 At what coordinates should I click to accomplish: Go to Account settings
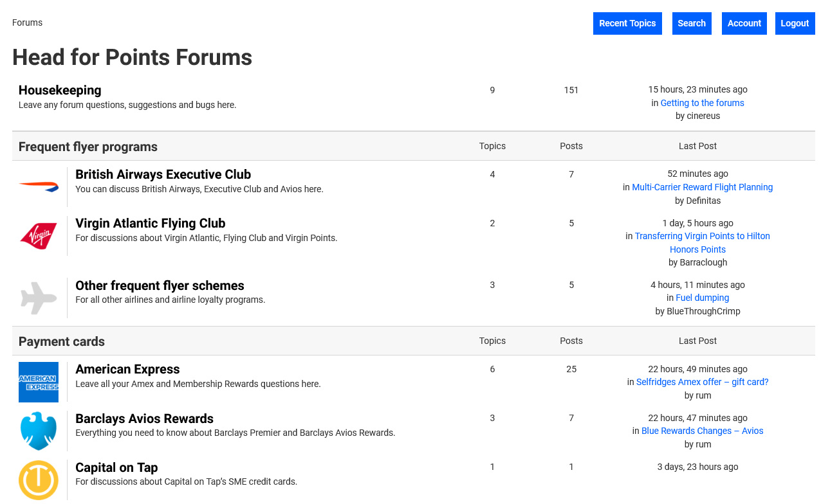coord(744,23)
